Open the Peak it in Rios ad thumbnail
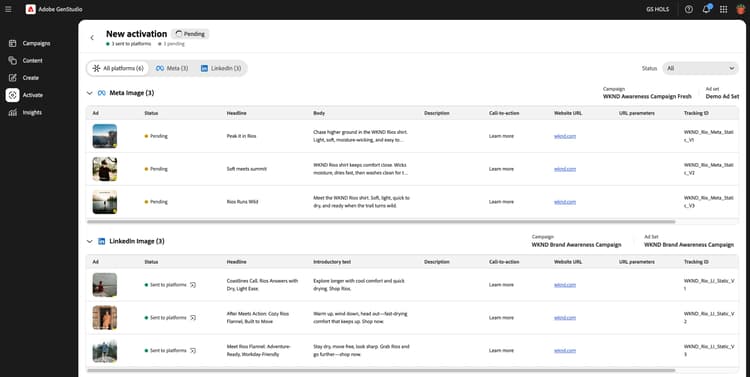Image resolution: width=750 pixels, height=377 pixels. pos(105,136)
